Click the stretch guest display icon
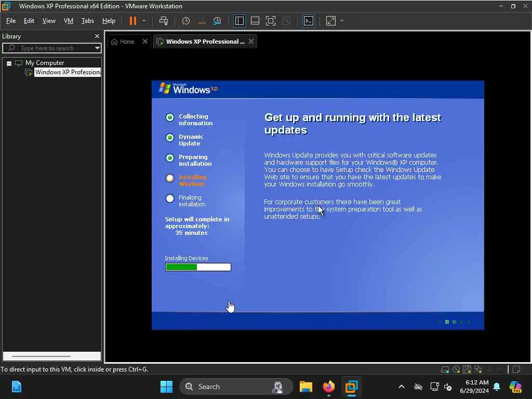The width and height of the screenshot is (532, 399). 331,21
